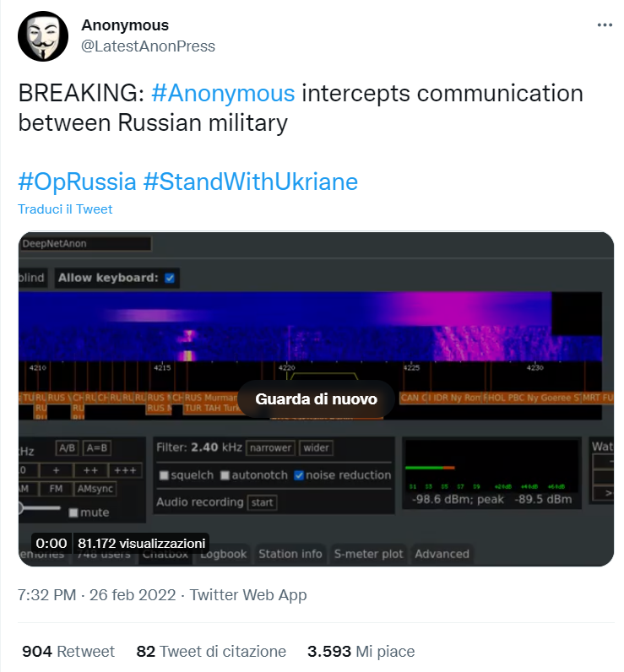Follow the #StandWithUkriane hashtag link
624x672 pixels.
tap(250, 181)
